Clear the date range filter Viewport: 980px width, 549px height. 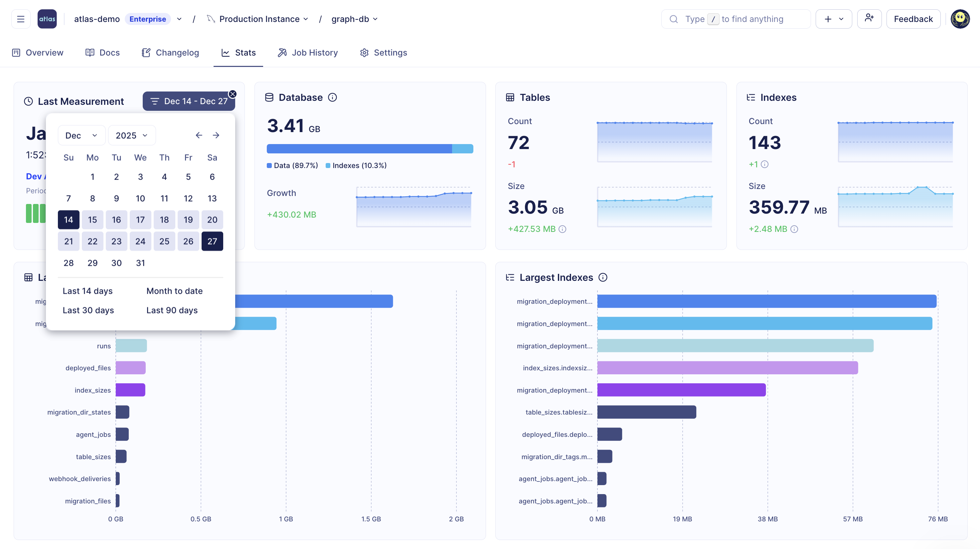(233, 94)
